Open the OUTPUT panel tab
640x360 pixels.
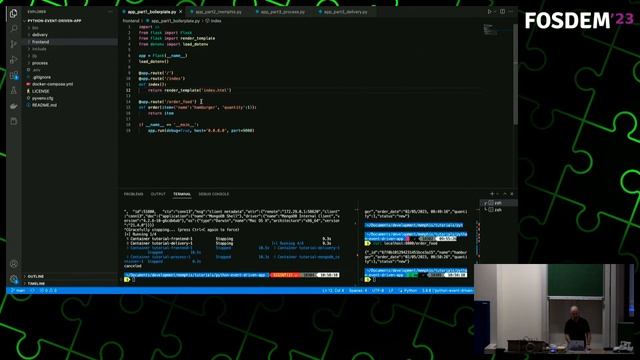pyautogui.click(x=158, y=194)
